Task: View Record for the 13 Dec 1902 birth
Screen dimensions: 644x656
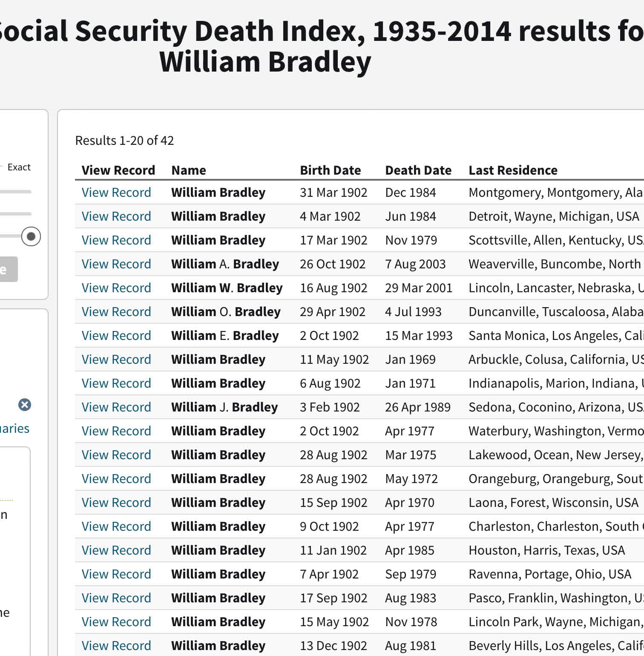Action: 116,646
